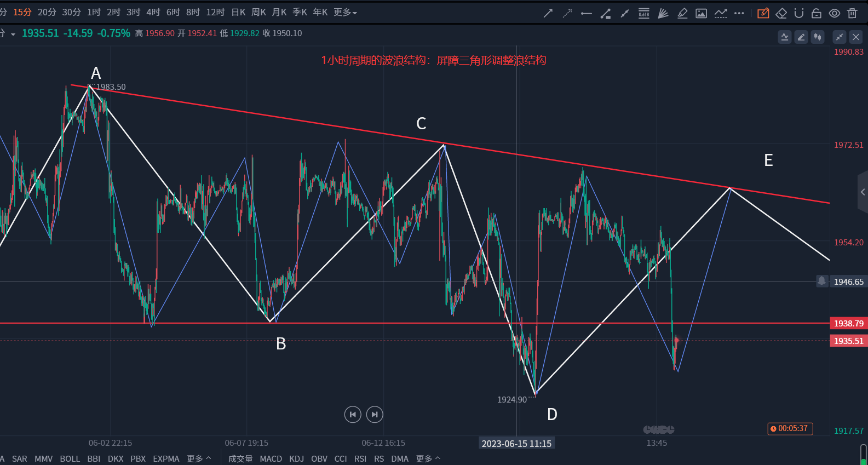868x465 pixels.
Task: Show the 成交量 volume indicator
Action: click(240, 458)
